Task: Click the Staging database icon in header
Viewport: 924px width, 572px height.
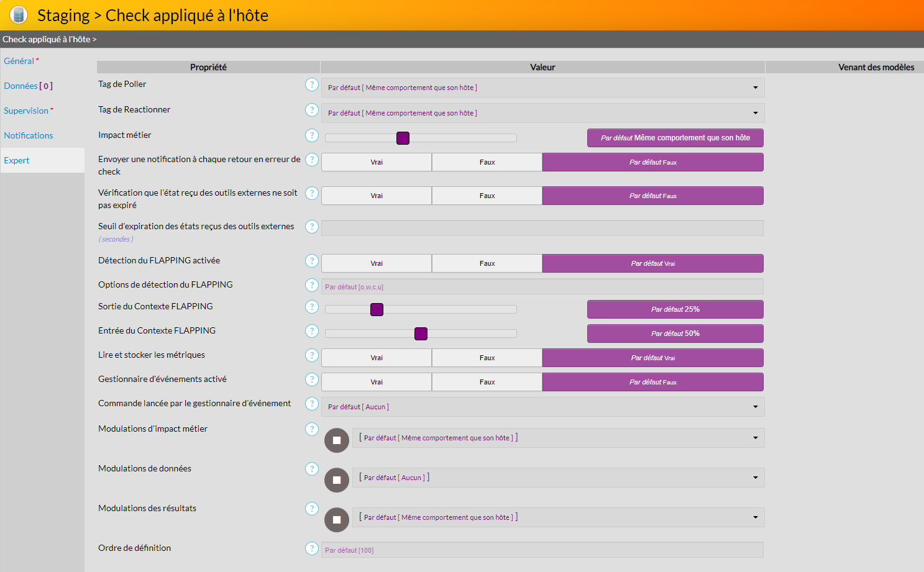Action: click(19, 15)
